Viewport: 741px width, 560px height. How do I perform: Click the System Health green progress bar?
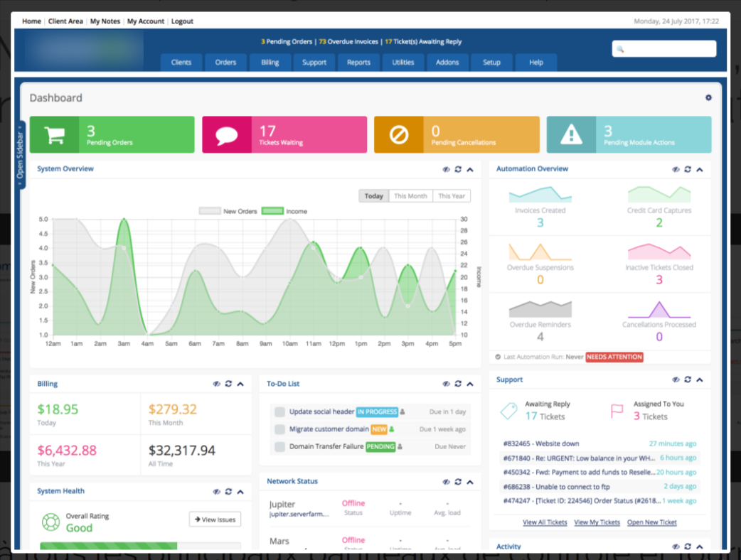[x=109, y=546]
